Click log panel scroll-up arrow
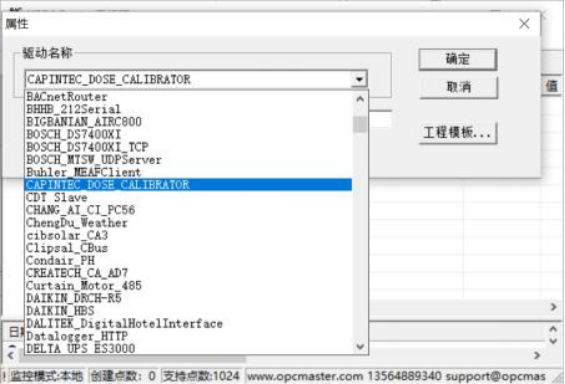 553,329
